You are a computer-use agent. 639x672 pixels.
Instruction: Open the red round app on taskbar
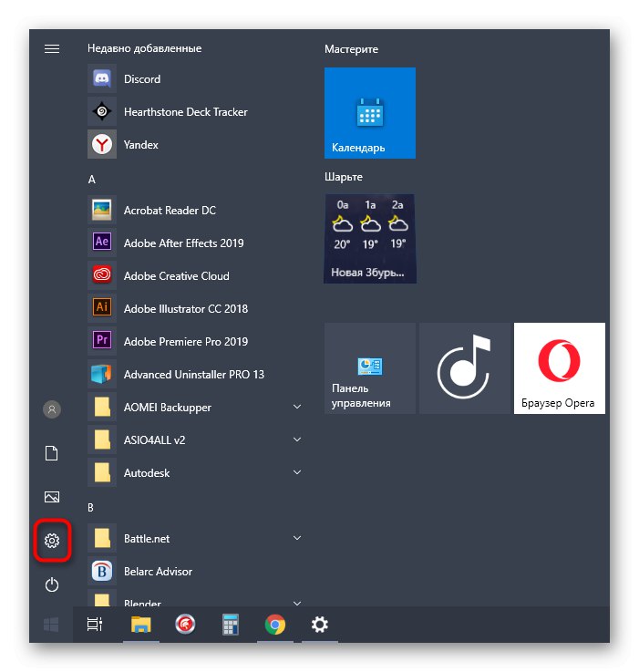click(x=186, y=625)
